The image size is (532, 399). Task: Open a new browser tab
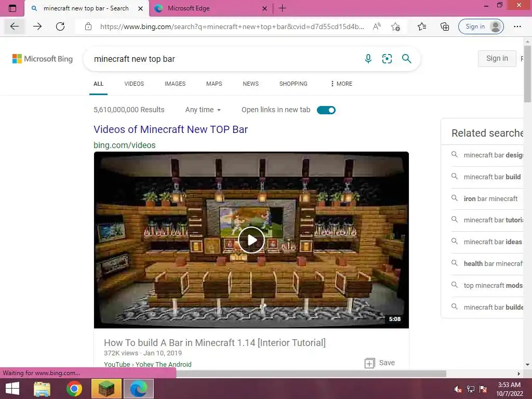[282, 8]
